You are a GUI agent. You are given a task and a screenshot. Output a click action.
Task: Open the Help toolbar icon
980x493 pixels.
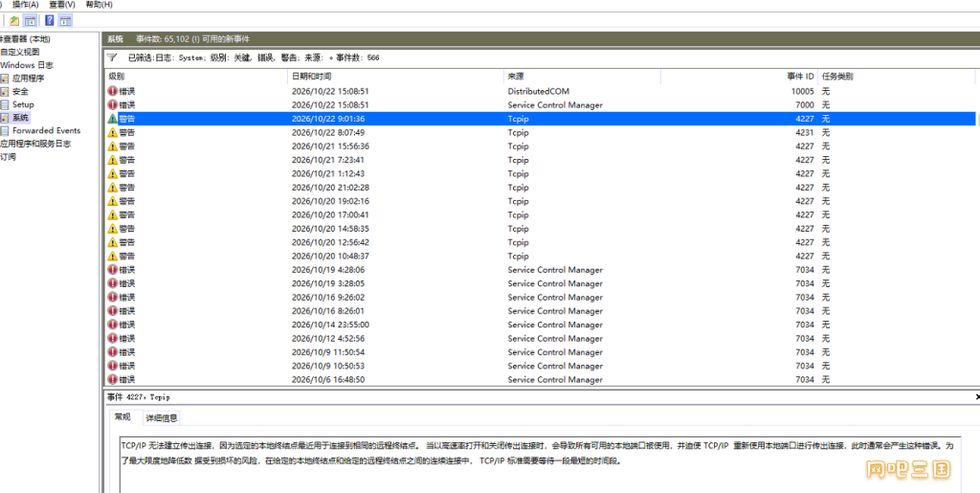click(50, 21)
